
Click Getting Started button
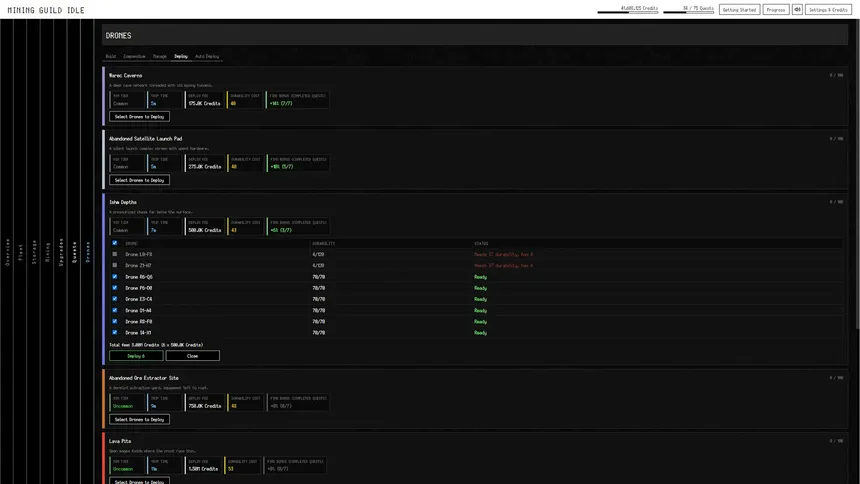(739, 10)
